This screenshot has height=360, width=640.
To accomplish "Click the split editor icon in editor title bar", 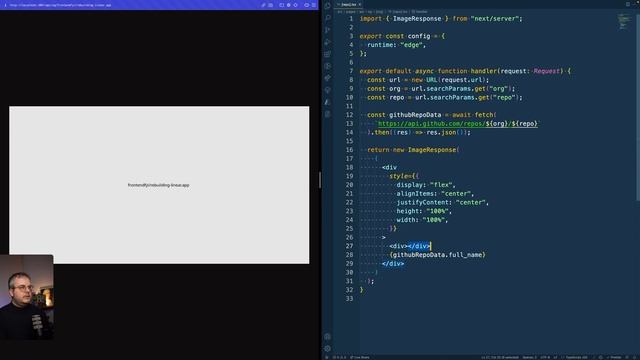I will (x=627, y=4).
